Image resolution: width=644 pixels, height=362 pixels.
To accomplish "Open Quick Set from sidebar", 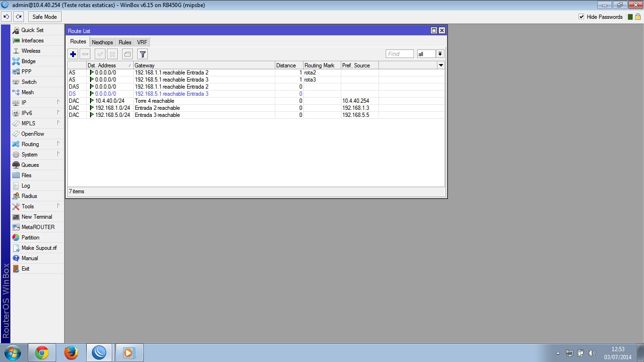I will (37, 30).
